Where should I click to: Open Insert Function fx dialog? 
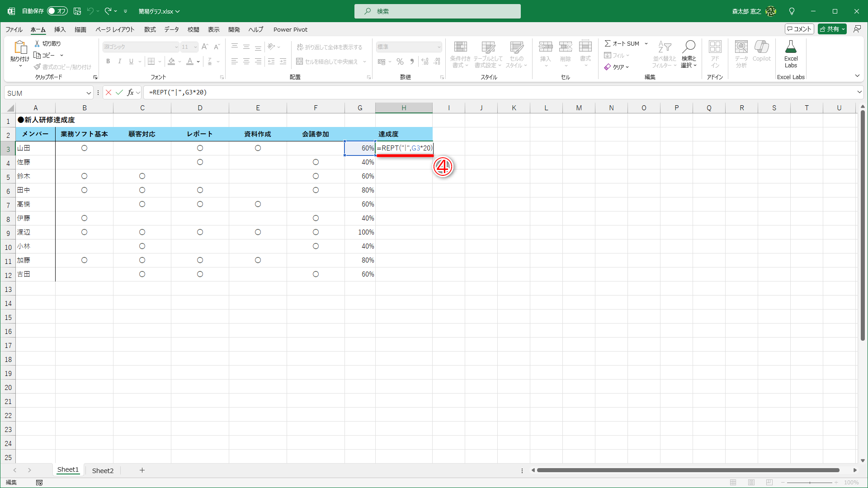pyautogui.click(x=131, y=93)
